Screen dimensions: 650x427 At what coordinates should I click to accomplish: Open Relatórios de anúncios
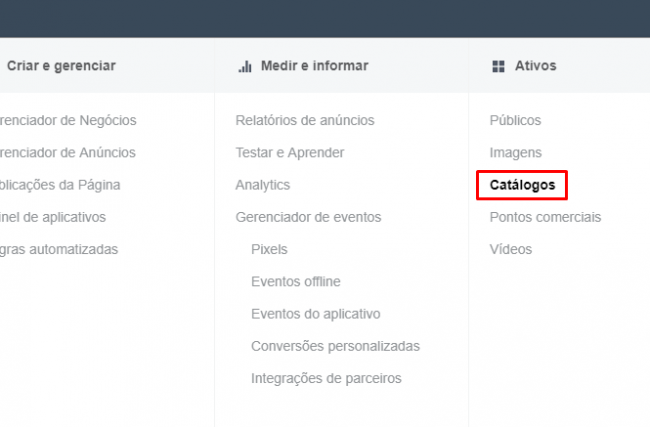(305, 120)
